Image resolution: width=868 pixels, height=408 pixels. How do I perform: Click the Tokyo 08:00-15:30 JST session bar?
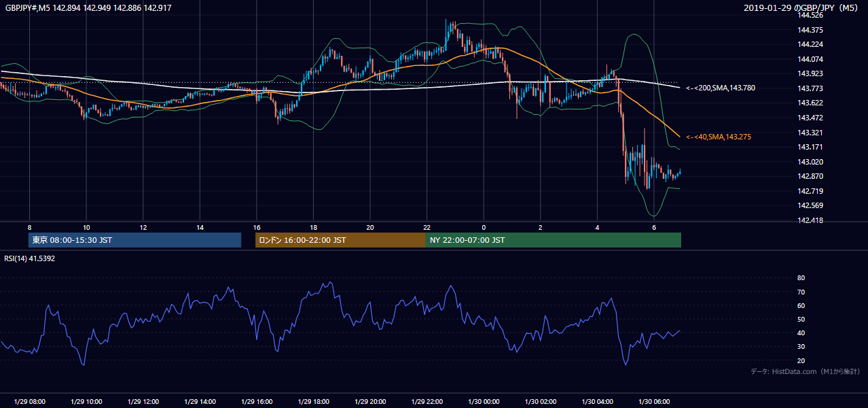(x=135, y=240)
